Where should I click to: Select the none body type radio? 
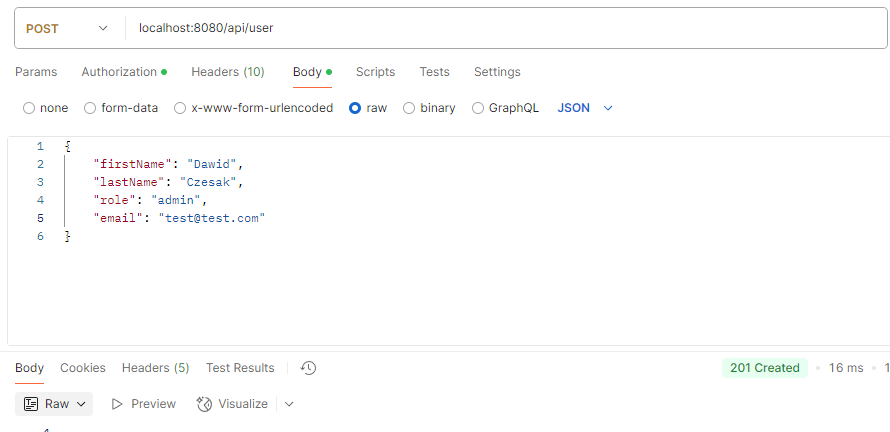pos(29,108)
